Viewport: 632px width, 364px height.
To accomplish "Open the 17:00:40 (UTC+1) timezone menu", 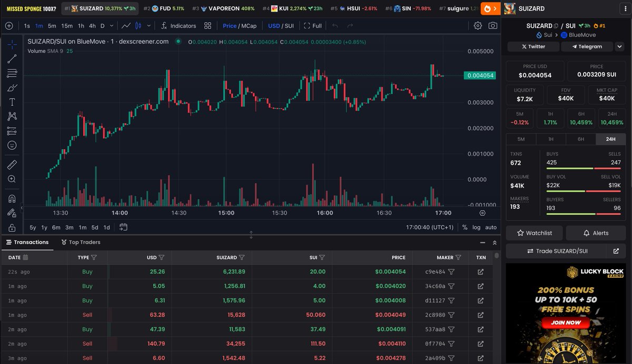I will (430, 227).
